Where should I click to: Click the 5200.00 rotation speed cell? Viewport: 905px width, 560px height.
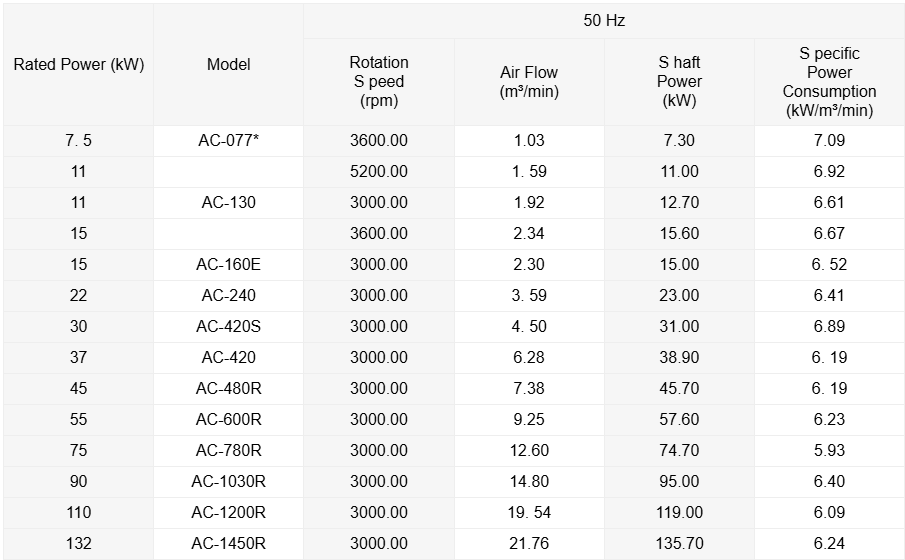(379, 171)
